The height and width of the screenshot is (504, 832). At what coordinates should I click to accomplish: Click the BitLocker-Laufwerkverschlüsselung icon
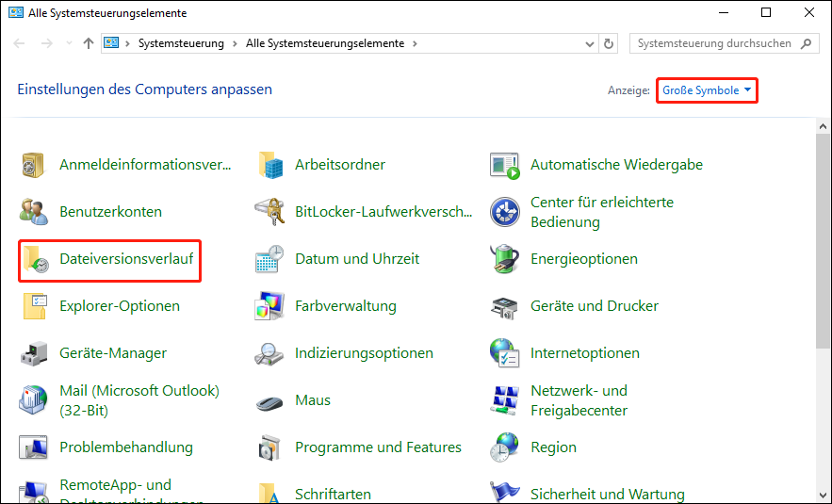[270, 212]
